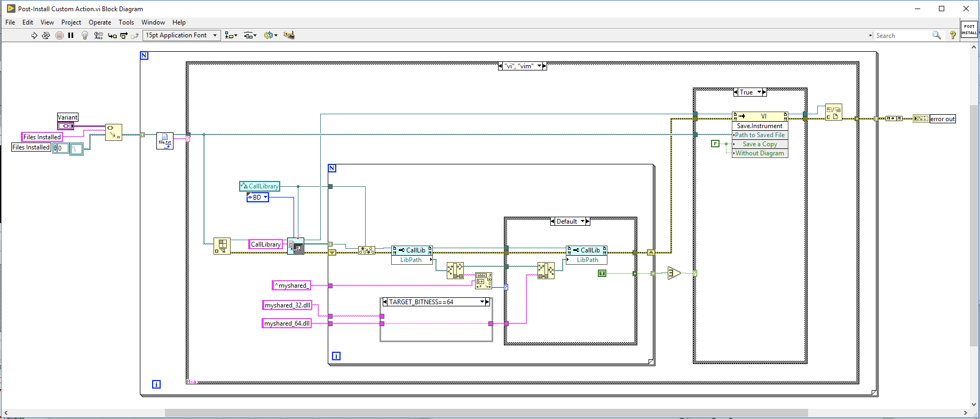Open the Reorder dropdown in toolbar
Viewport: 980px width, 419px height.
(x=271, y=35)
